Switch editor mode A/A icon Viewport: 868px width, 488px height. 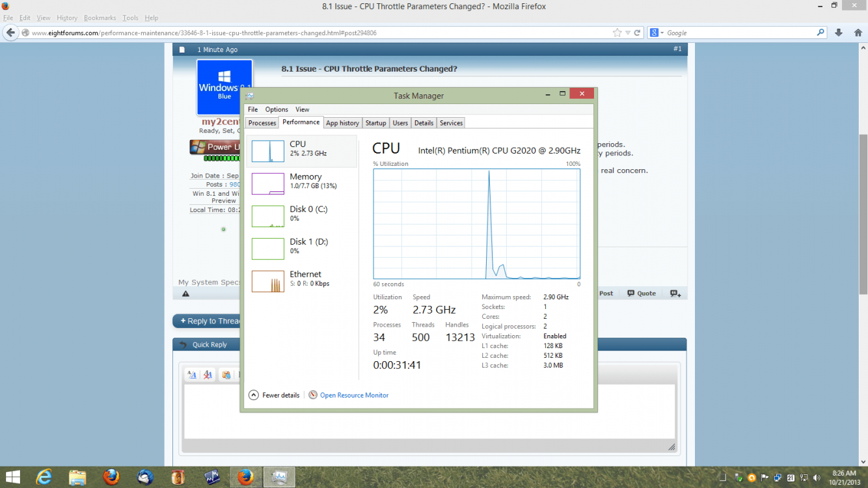coord(192,375)
